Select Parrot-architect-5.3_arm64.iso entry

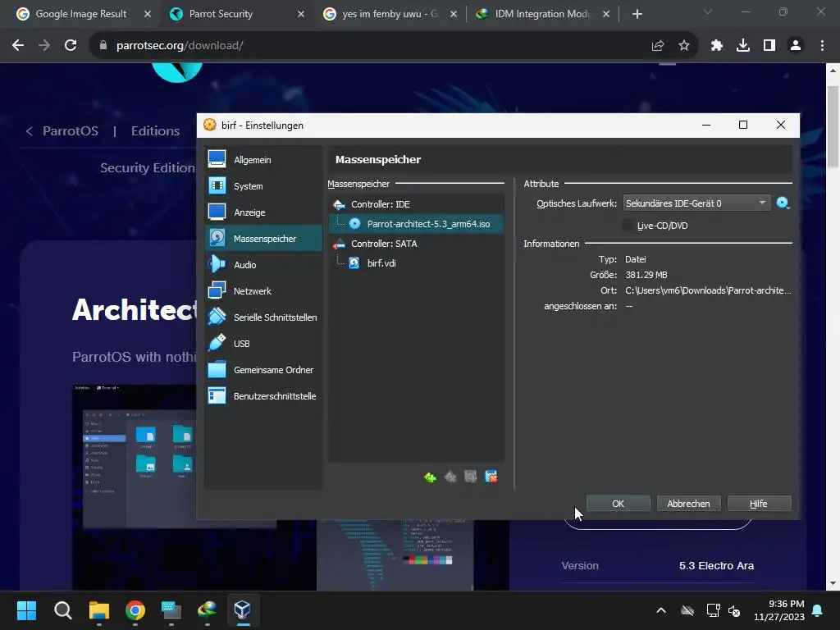pos(416,224)
